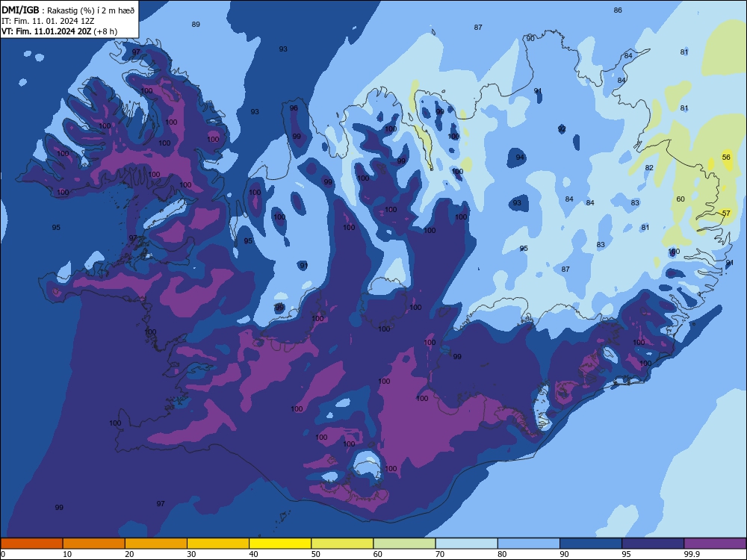Click the '86' humidity value on the map
The height and width of the screenshot is (560, 747).
[618, 10]
